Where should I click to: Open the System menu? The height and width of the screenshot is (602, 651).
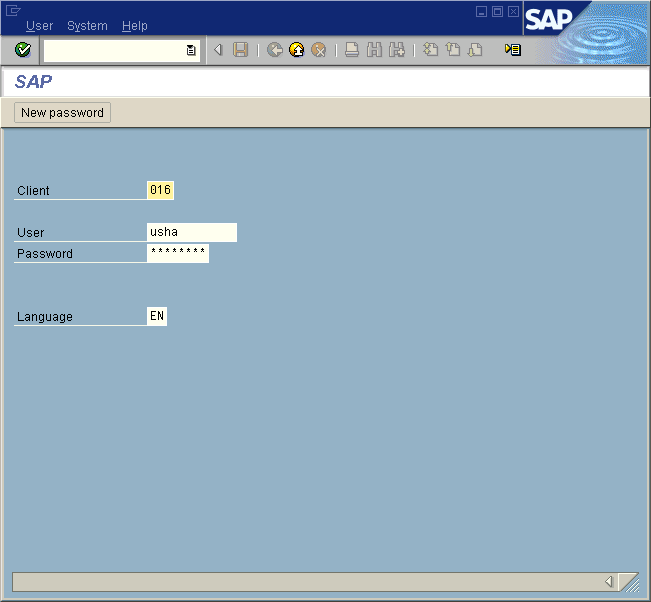pos(87,26)
